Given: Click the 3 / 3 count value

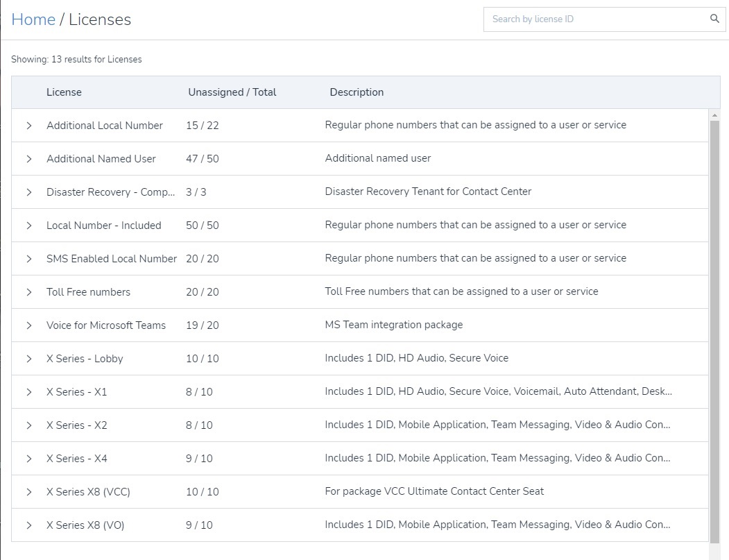Looking at the screenshot, I should pyautogui.click(x=196, y=192).
